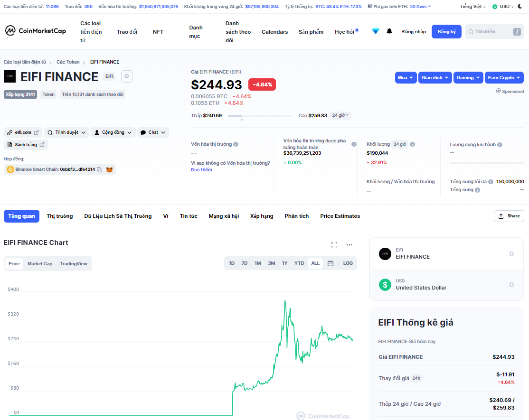
Task: Open chart date range calendar
Action: (331, 263)
